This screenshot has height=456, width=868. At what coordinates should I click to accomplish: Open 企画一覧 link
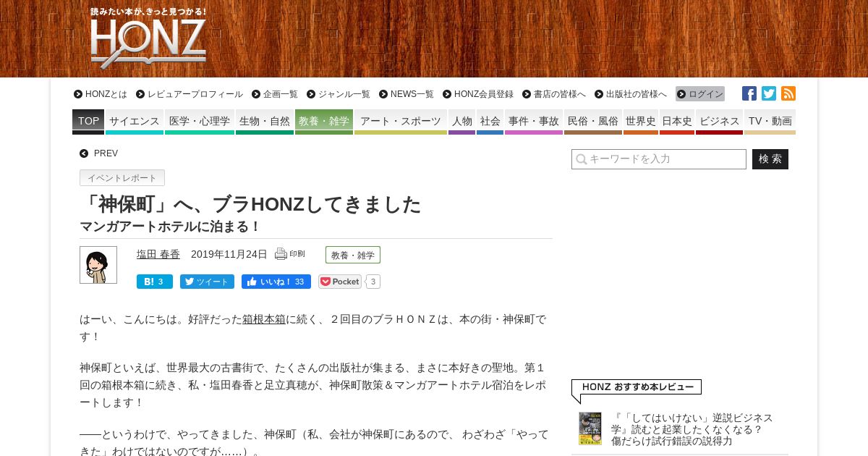pyautogui.click(x=275, y=94)
